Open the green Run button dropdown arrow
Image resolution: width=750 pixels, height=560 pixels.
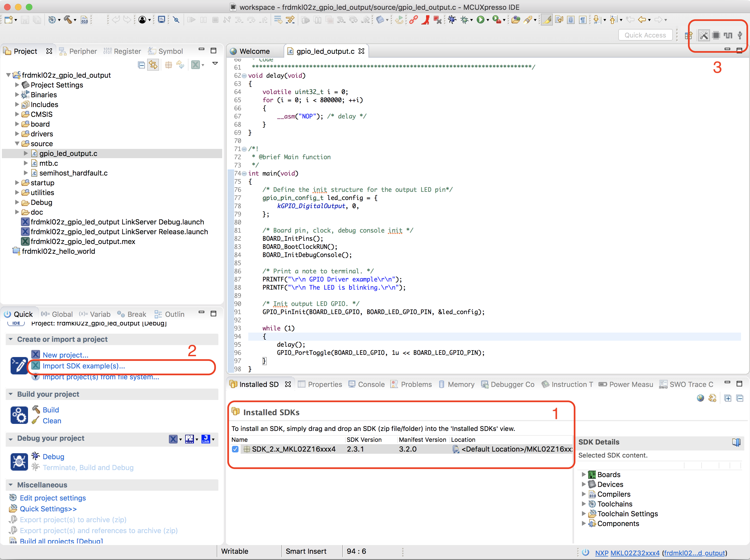click(488, 20)
